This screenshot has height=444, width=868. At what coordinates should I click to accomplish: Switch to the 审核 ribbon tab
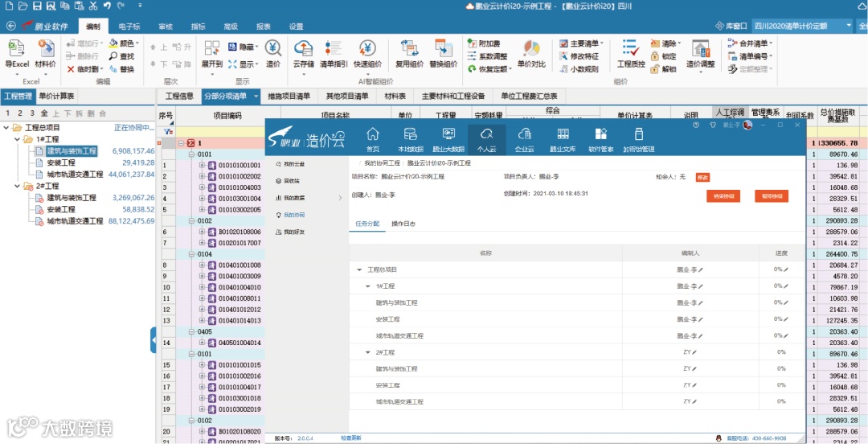165,26
